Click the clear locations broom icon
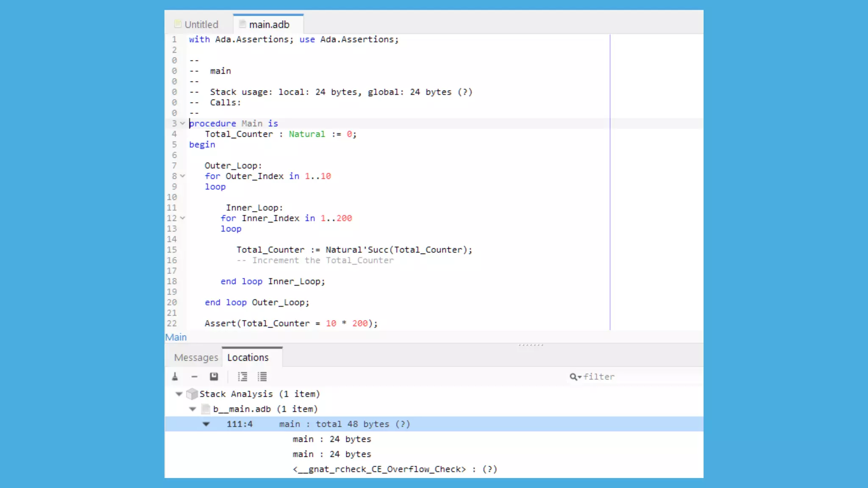This screenshot has width=868, height=488. 175,377
